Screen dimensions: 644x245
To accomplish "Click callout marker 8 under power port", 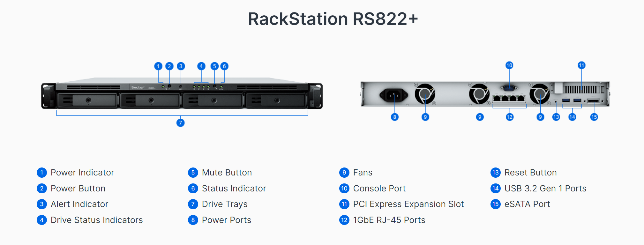I will tap(395, 117).
